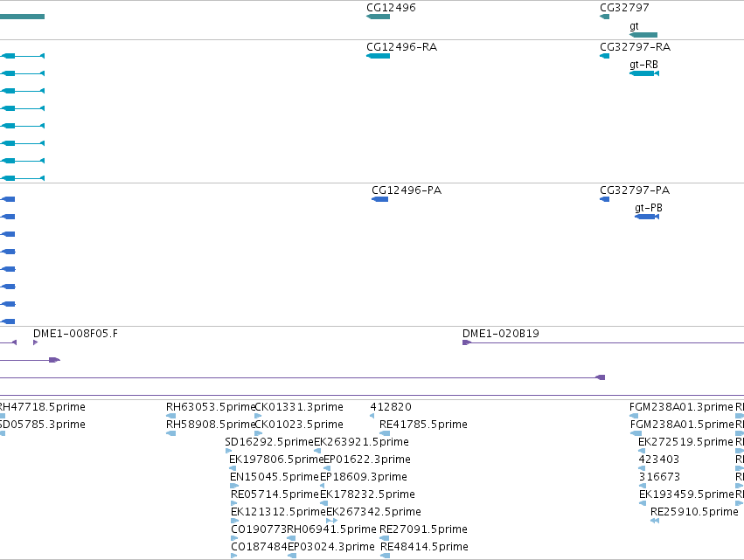Click the EN15045.5prime EST label
Image resolution: width=744 pixels, height=560 pixels.
(275, 477)
